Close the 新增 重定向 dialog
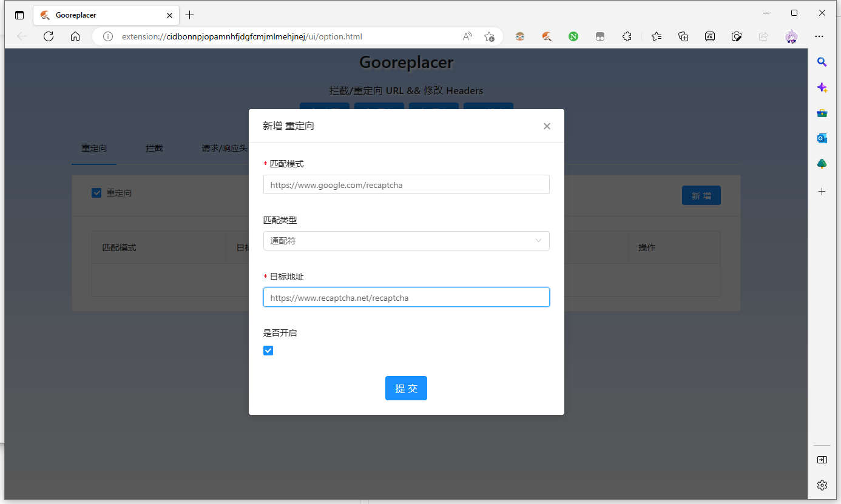The height and width of the screenshot is (504, 841). tap(547, 126)
